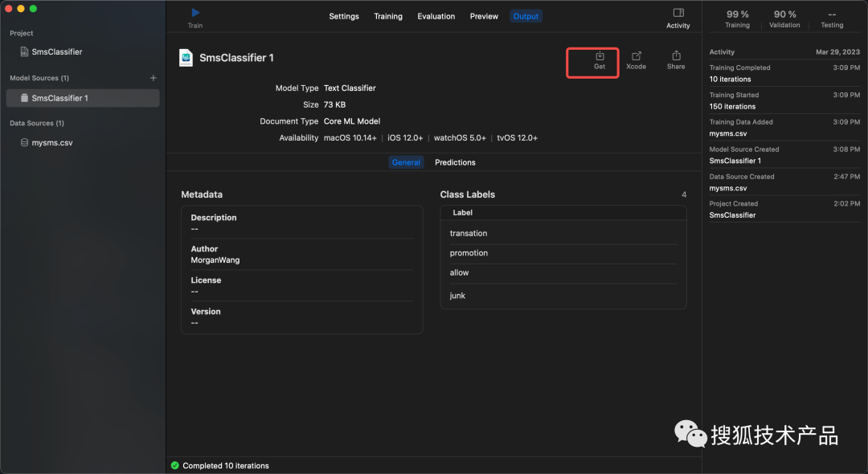Click the License metadata field

point(301,285)
